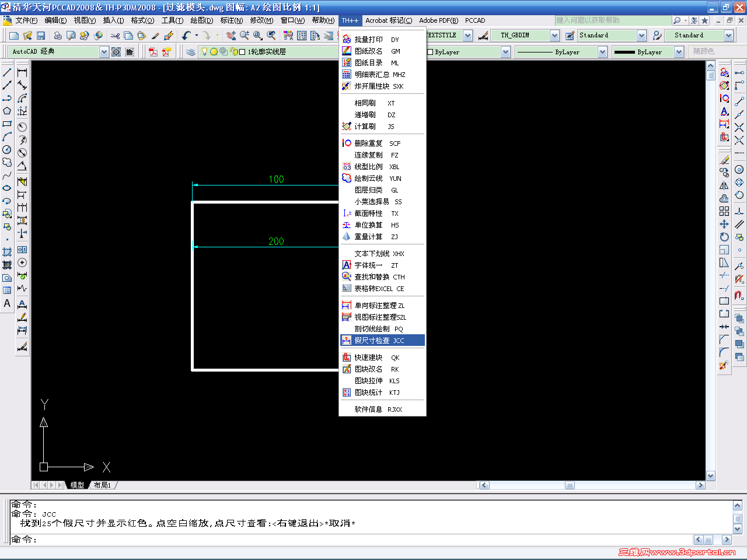Create a new drawing with the New icon
747x560 pixels.
pos(13,36)
